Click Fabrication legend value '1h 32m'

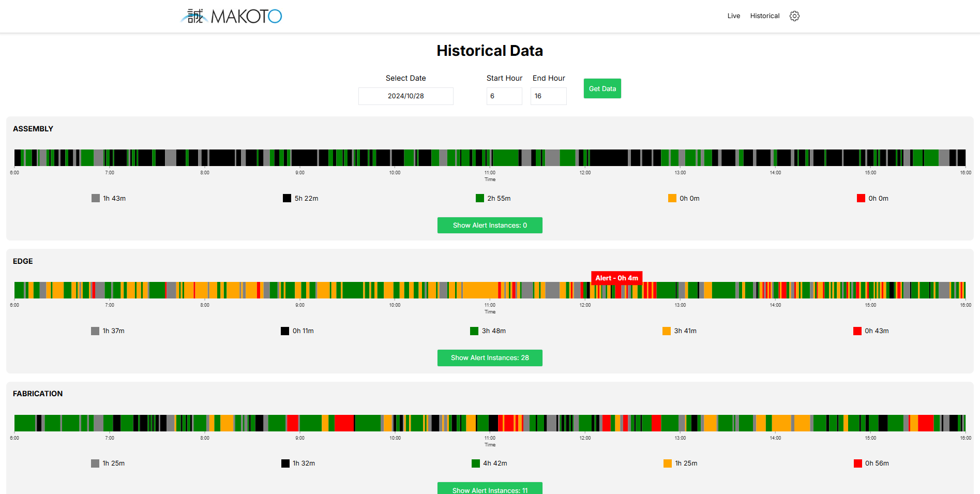(x=304, y=463)
